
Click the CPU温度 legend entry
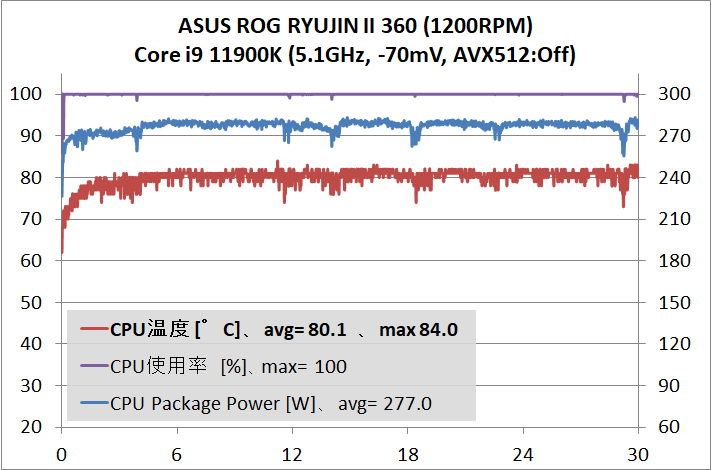point(269,329)
